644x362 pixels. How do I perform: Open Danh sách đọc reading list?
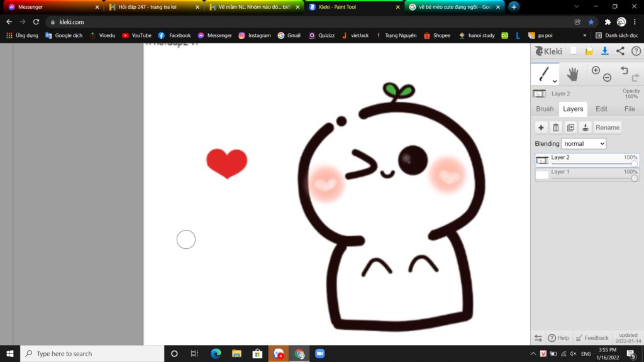pos(616,35)
